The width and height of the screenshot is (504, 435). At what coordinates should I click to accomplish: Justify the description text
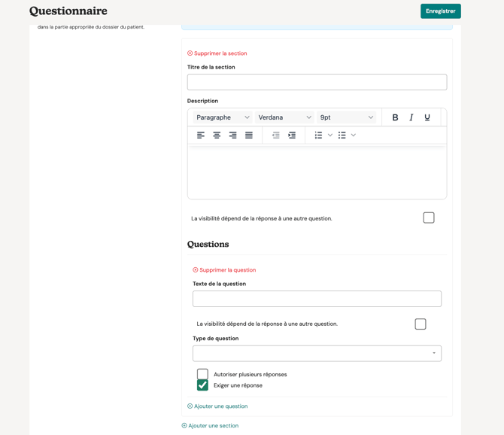click(249, 135)
